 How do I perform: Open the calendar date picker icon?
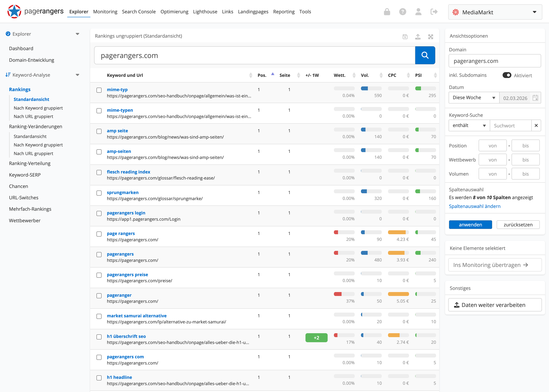(x=535, y=98)
